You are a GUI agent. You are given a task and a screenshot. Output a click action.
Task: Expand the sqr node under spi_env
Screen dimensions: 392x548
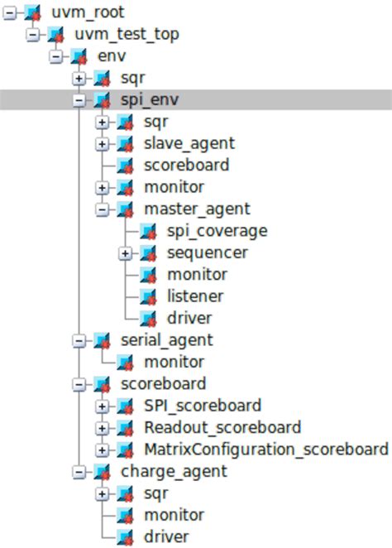(x=102, y=123)
